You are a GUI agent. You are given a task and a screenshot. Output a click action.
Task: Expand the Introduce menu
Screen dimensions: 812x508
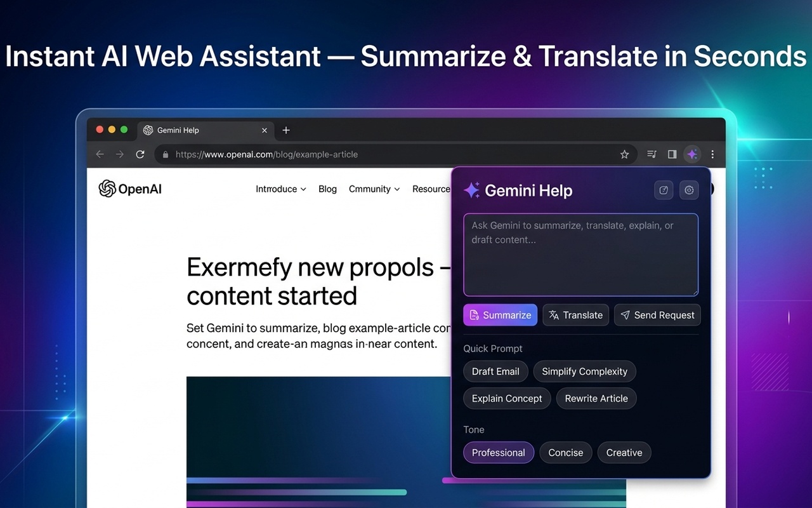281,189
